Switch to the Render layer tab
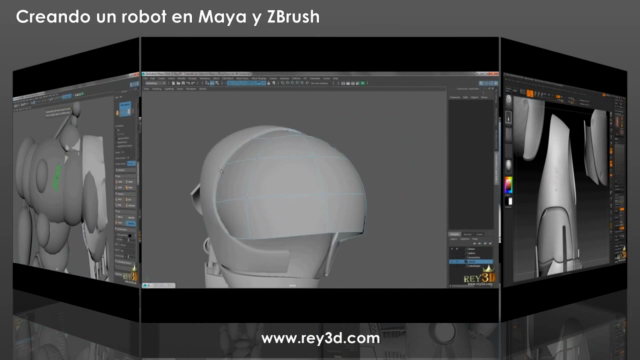Viewport: 640px width, 360px height. [x=468, y=234]
